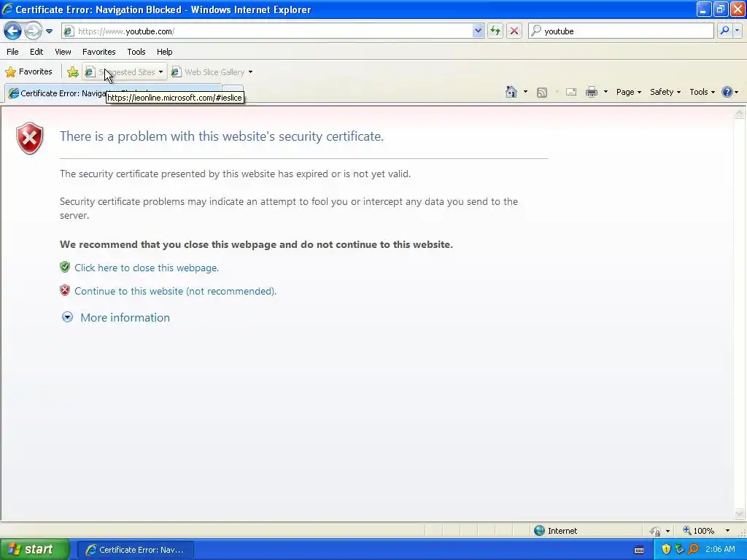The width and height of the screenshot is (747, 560).
Task: Open the Tools menu in menu bar
Action: [136, 52]
